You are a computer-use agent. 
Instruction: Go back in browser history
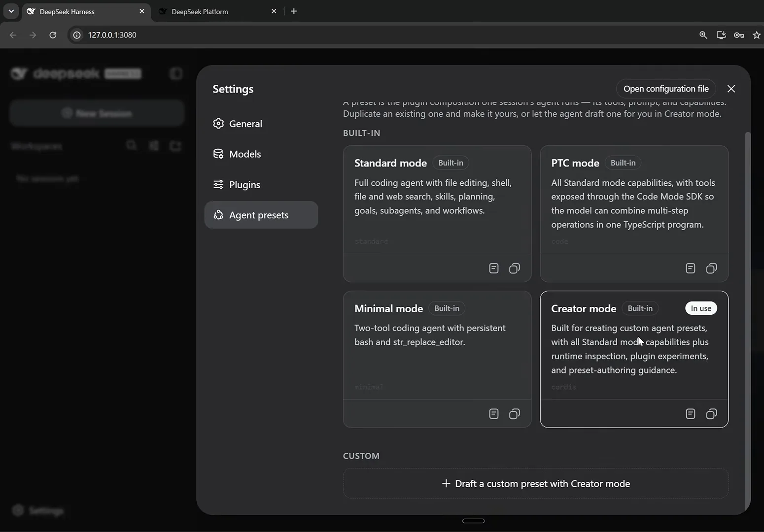13,35
